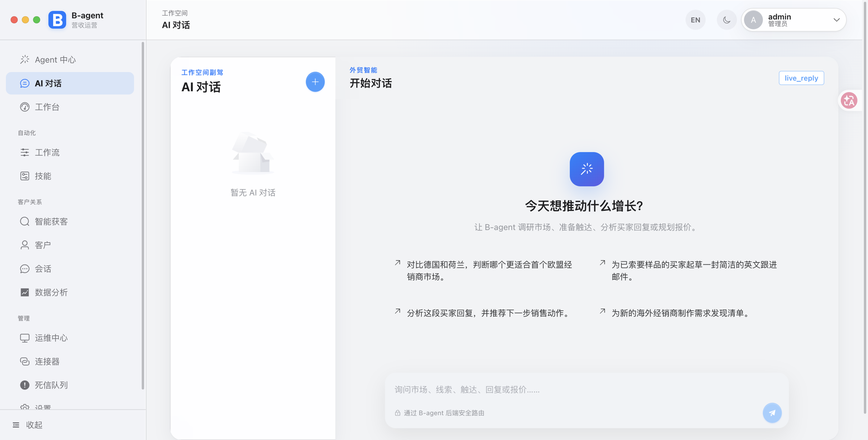Go to 工作台 dashboard

point(70,107)
